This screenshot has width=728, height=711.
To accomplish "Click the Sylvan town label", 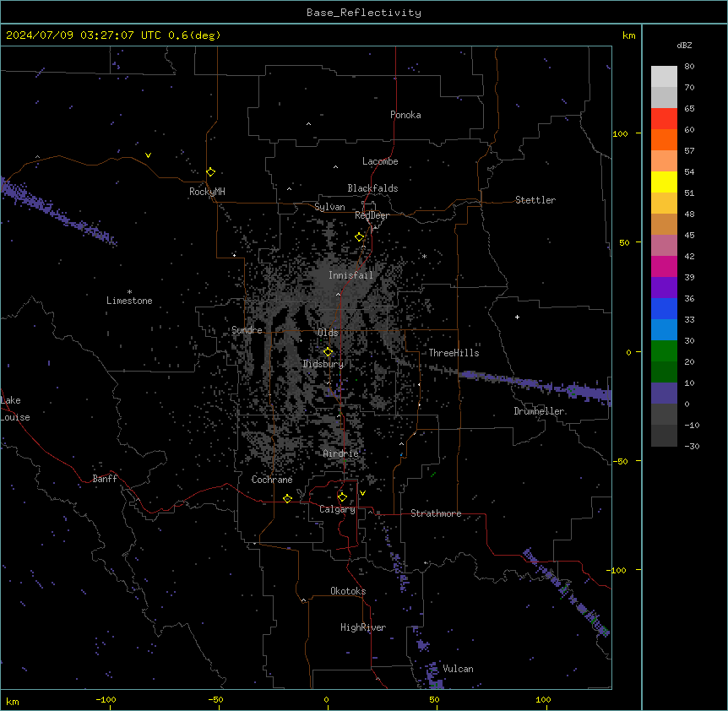I will [329, 207].
